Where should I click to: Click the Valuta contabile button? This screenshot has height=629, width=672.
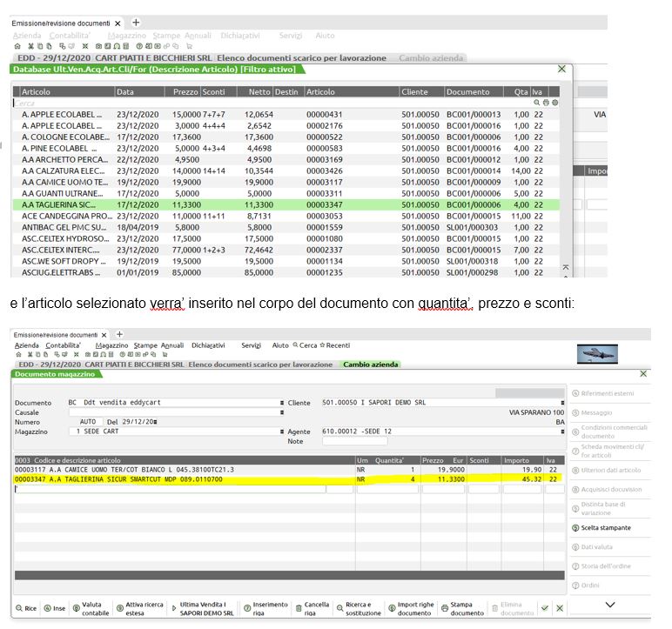pyautogui.click(x=91, y=609)
